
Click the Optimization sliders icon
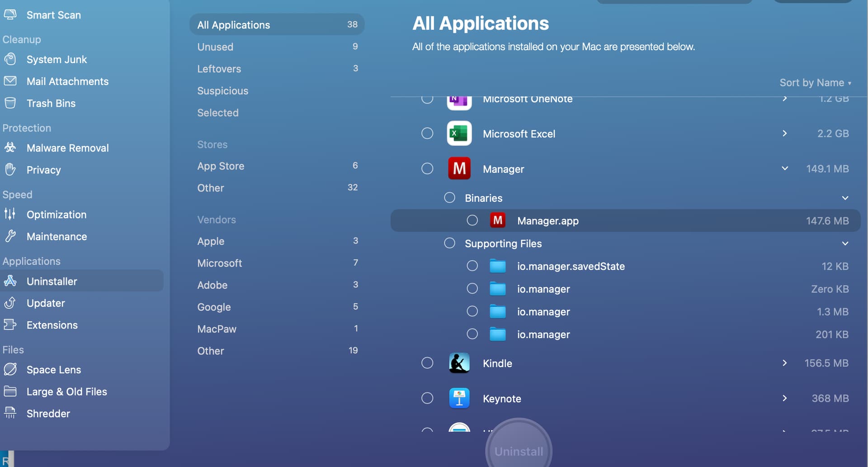[x=10, y=214]
